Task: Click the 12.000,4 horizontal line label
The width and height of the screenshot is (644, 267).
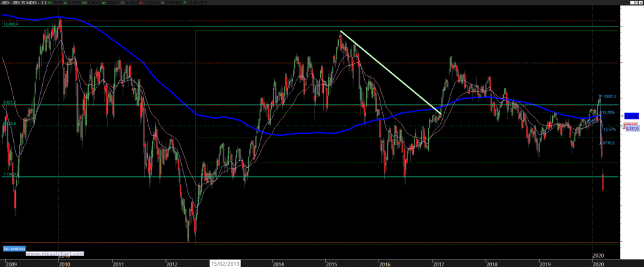Action: [x=10, y=25]
